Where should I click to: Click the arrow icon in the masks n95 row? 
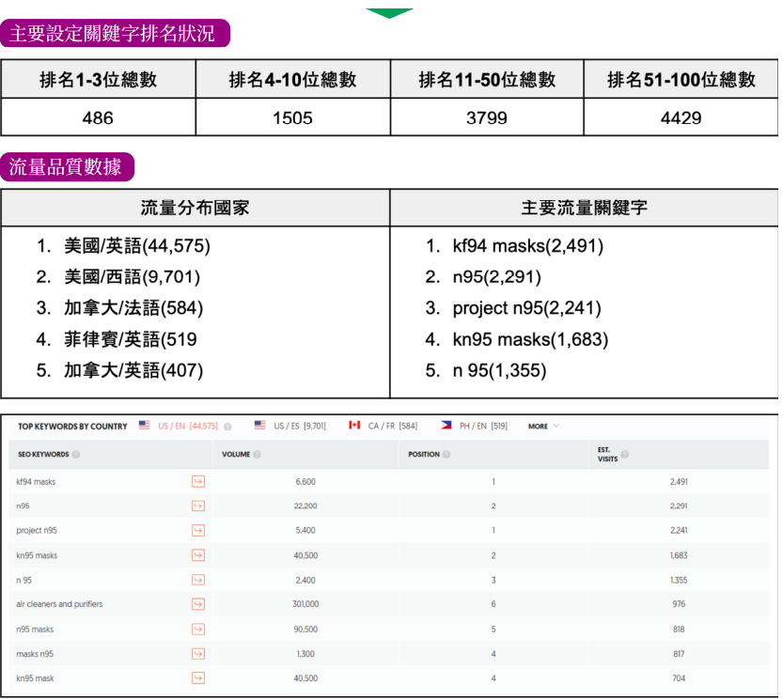click(x=197, y=653)
